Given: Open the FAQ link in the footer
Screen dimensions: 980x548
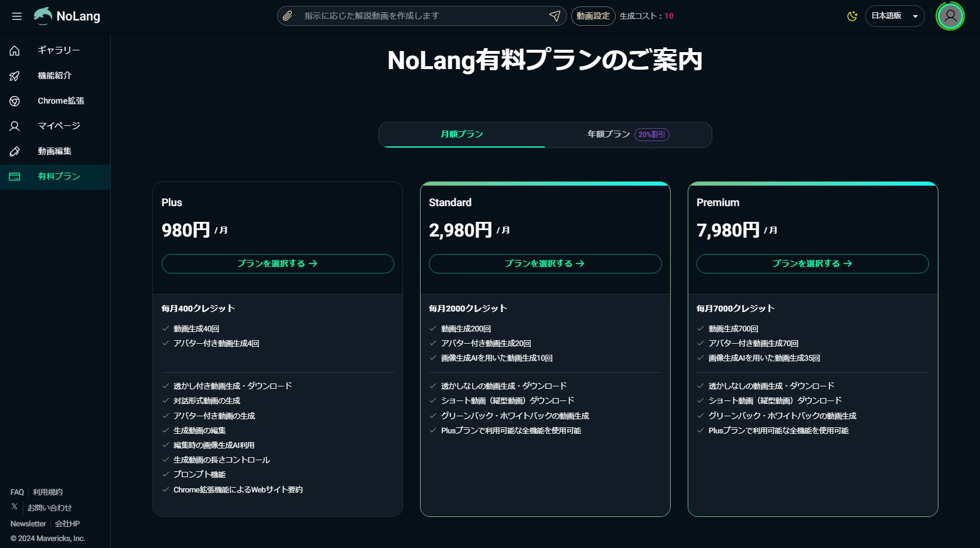Looking at the screenshot, I should [16, 492].
